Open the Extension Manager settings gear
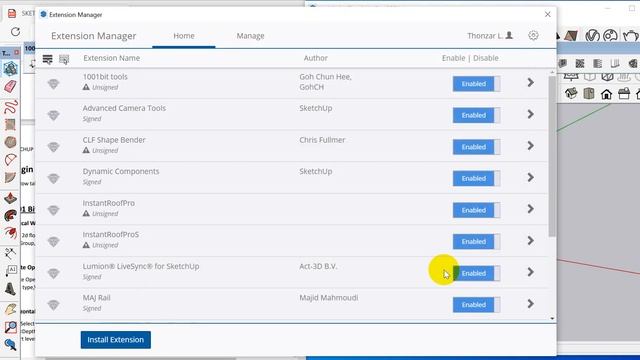The width and height of the screenshot is (640, 360). (x=533, y=36)
